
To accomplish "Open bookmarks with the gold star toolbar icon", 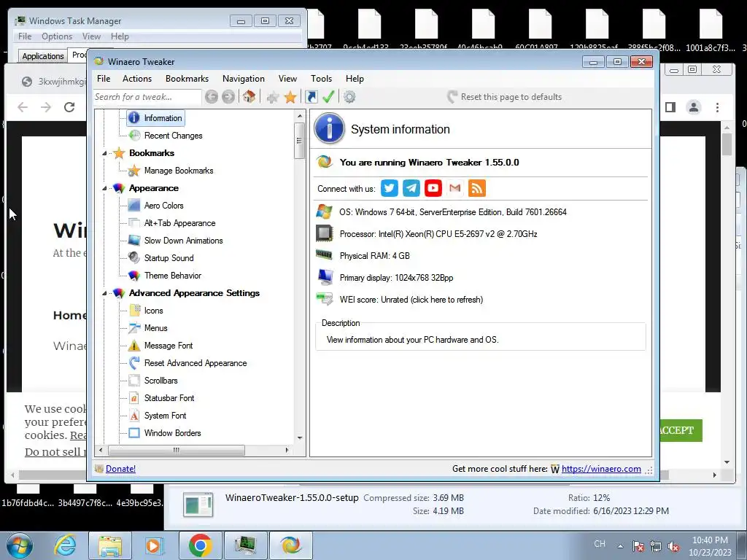I will 290,97.
